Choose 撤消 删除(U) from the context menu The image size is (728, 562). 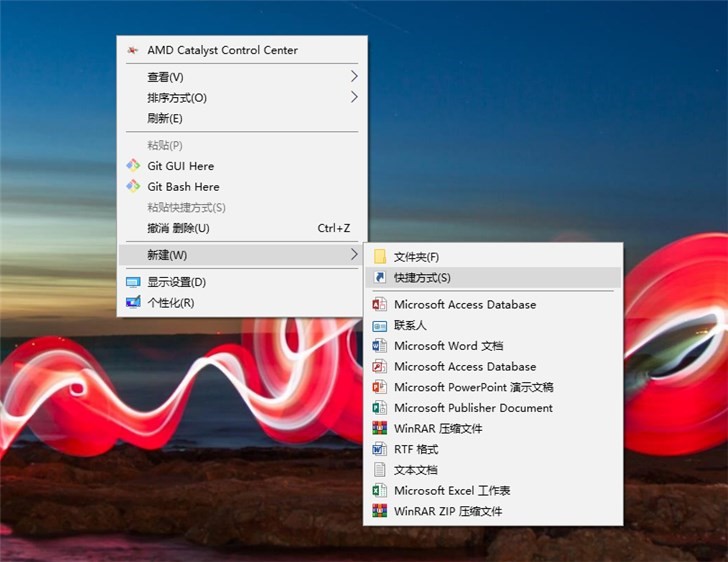178,228
